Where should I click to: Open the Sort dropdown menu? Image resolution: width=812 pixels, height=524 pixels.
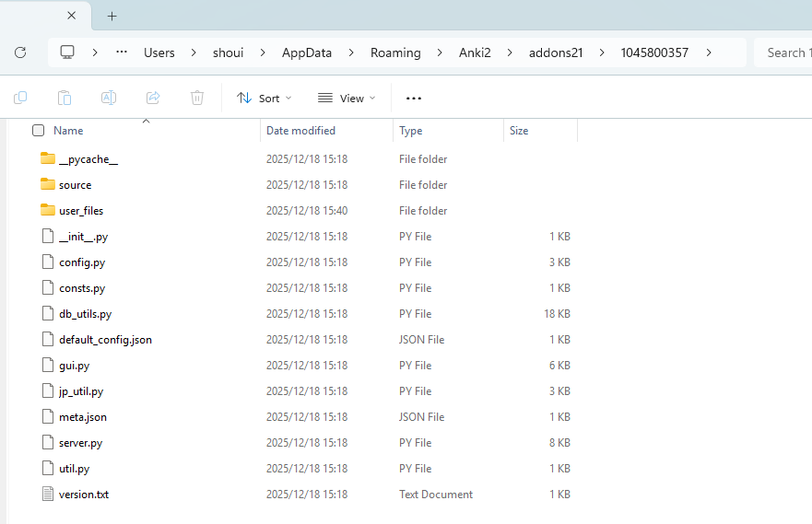pos(265,99)
